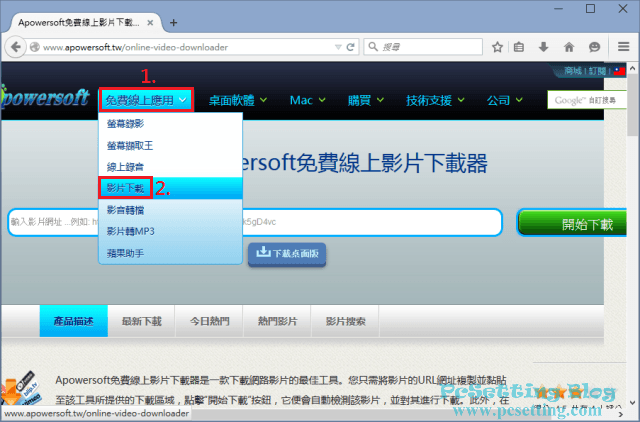Click the Google custom search field
The width and height of the screenshot is (640, 422).
tap(587, 100)
